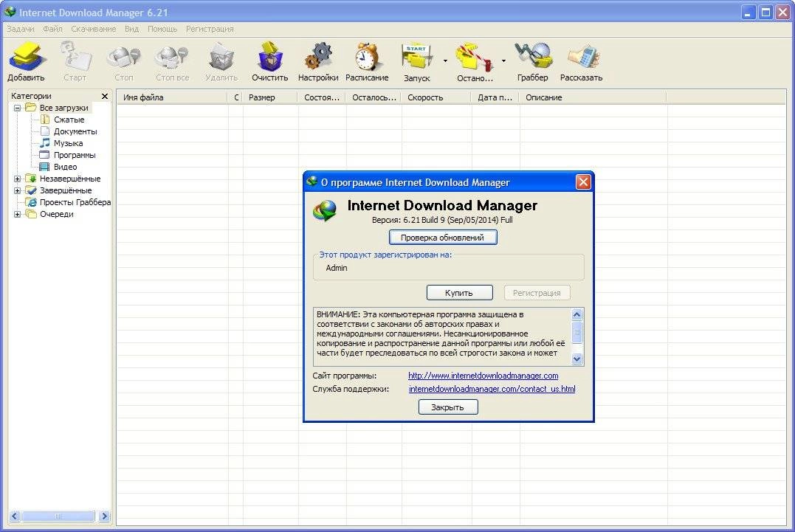This screenshot has height=532, width=795.
Task: Open the Остановить dropdown arrow
Action: click(x=503, y=61)
